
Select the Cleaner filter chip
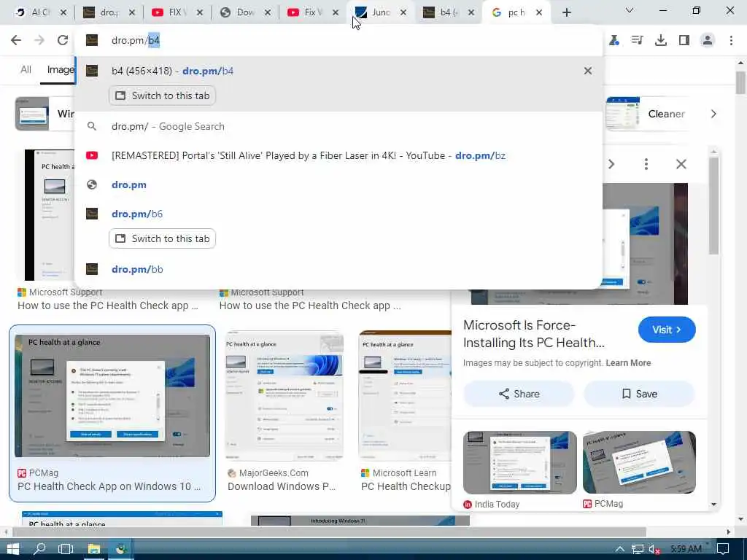click(x=648, y=114)
